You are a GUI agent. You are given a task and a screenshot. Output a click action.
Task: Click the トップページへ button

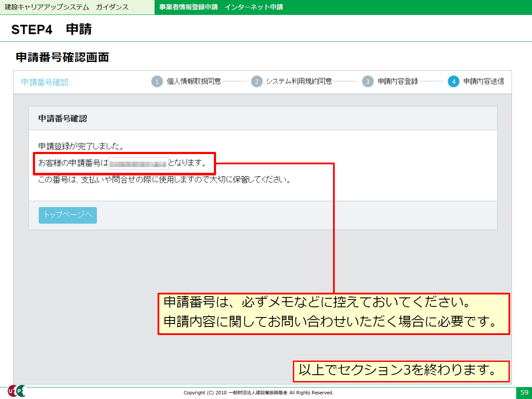click(x=68, y=215)
